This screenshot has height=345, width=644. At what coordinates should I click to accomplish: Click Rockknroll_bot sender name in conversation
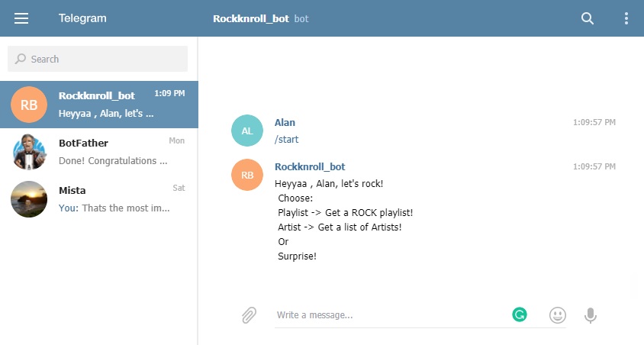(x=310, y=166)
